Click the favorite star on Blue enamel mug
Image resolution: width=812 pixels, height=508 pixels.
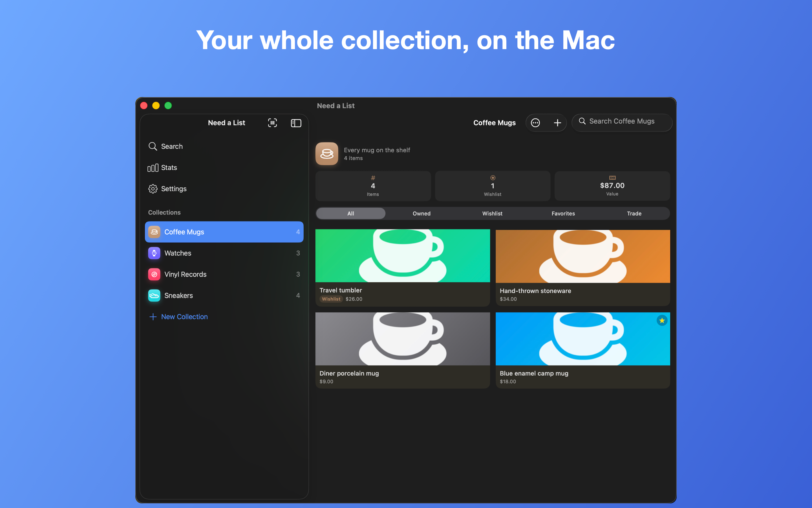(662, 321)
